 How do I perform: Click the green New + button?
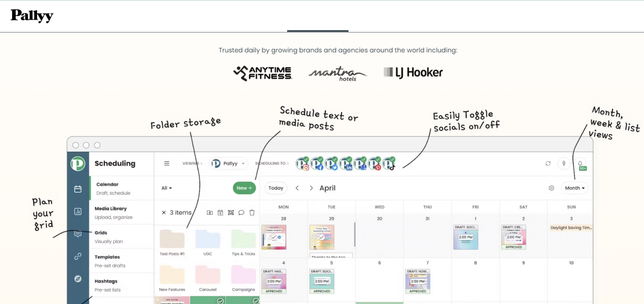(244, 188)
